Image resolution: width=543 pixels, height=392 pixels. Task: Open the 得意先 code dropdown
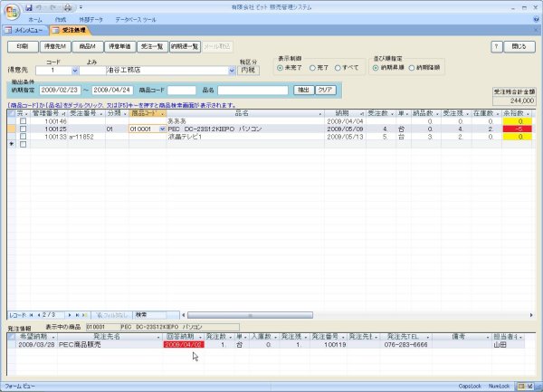74,70
